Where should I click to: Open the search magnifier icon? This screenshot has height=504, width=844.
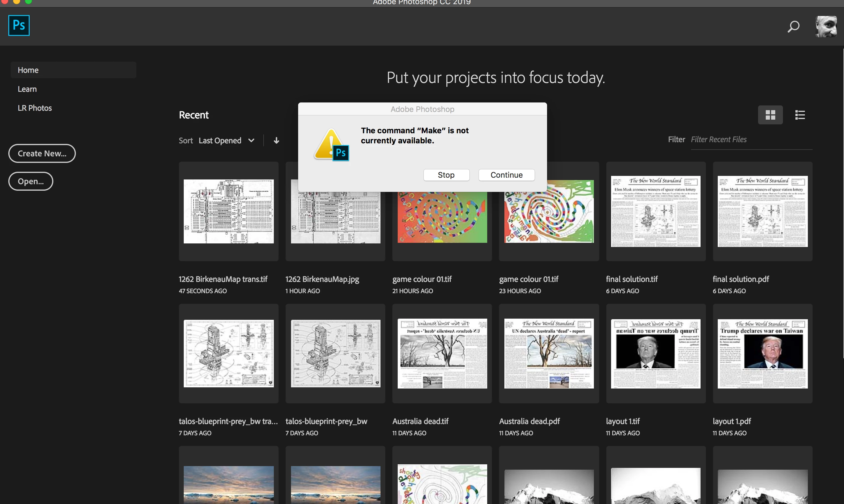point(793,26)
